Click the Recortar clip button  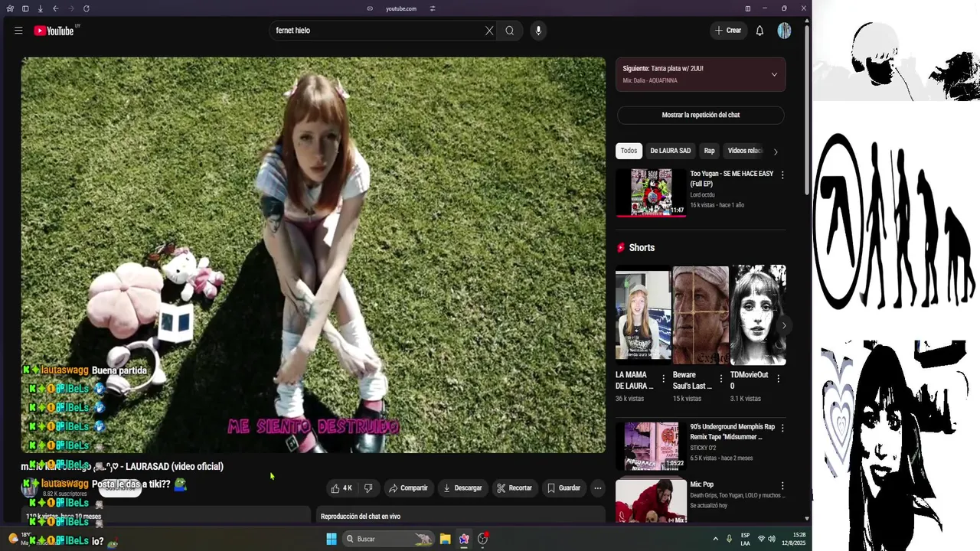click(514, 488)
